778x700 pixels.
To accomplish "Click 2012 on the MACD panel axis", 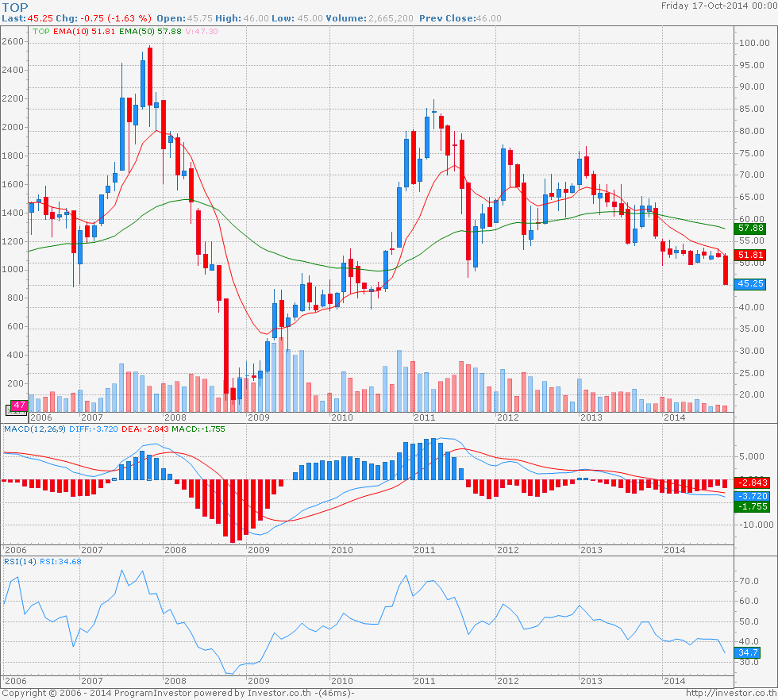I will (508, 550).
